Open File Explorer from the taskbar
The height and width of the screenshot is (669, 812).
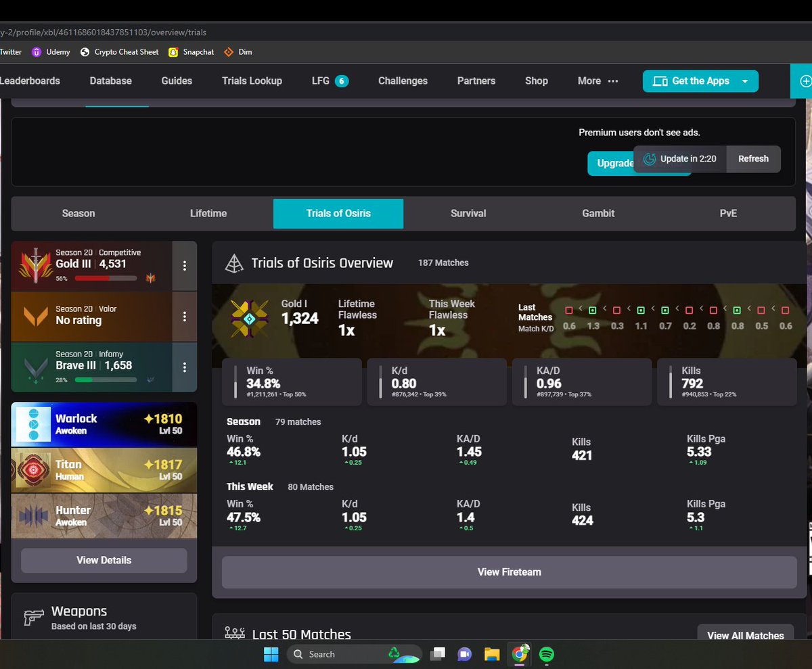(x=492, y=654)
